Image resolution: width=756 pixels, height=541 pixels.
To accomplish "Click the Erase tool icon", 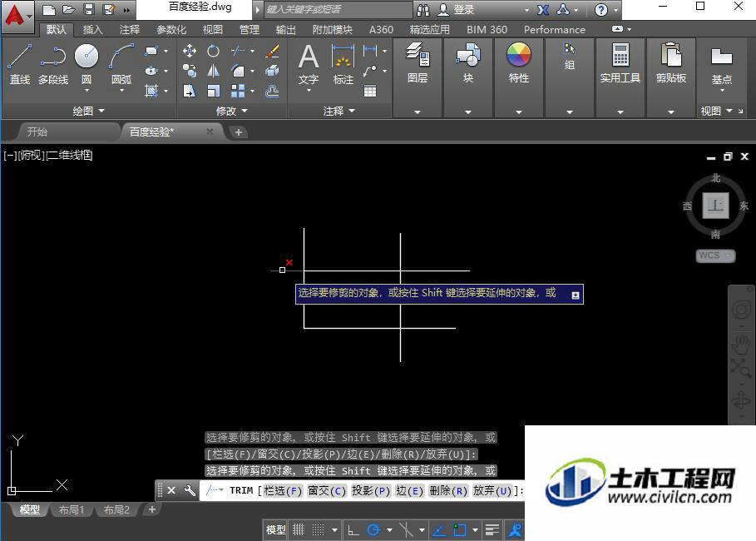I will click(273, 51).
